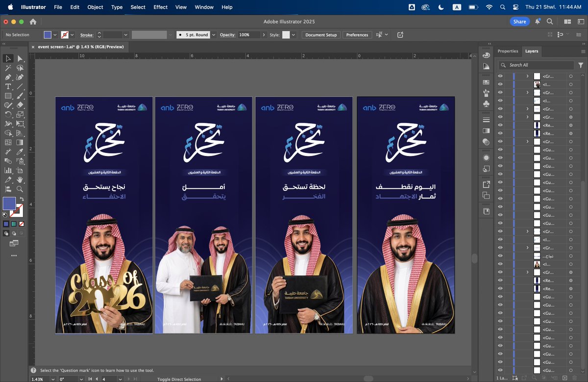Open the stroke weight dropdown
Image resolution: width=588 pixels, height=382 pixels.
tap(125, 35)
